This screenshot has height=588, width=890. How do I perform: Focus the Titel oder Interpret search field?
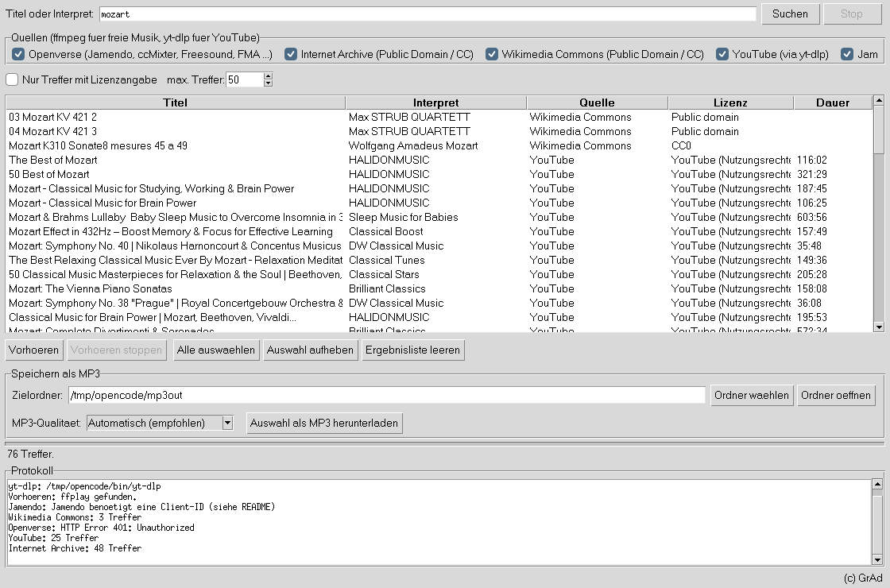pyautogui.click(x=428, y=14)
